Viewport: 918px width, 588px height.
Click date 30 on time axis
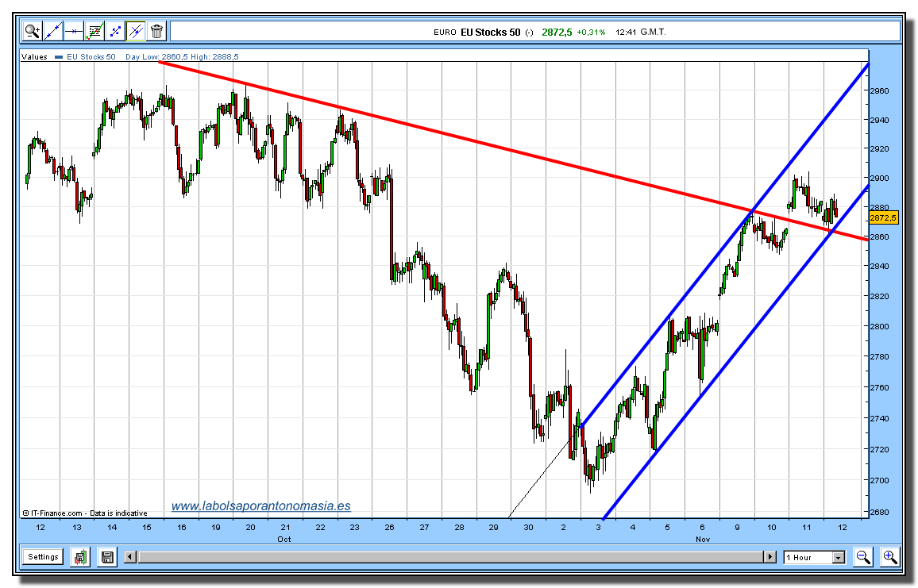click(x=528, y=527)
